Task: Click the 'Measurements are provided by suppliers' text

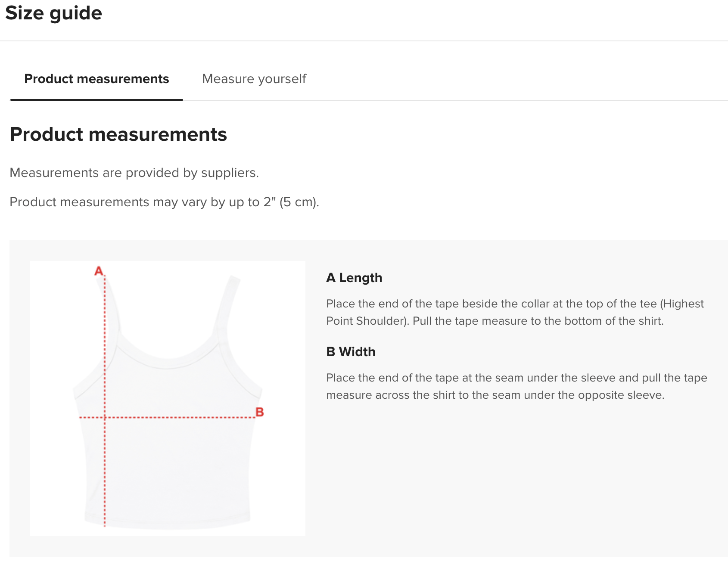Action: tap(134, 173)
